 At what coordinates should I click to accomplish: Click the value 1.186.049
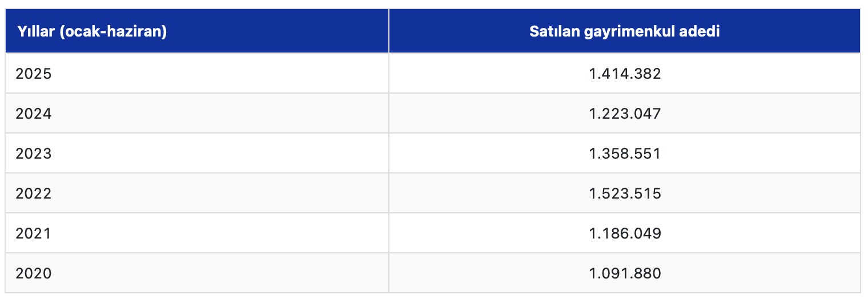click(x=625, y=233)
